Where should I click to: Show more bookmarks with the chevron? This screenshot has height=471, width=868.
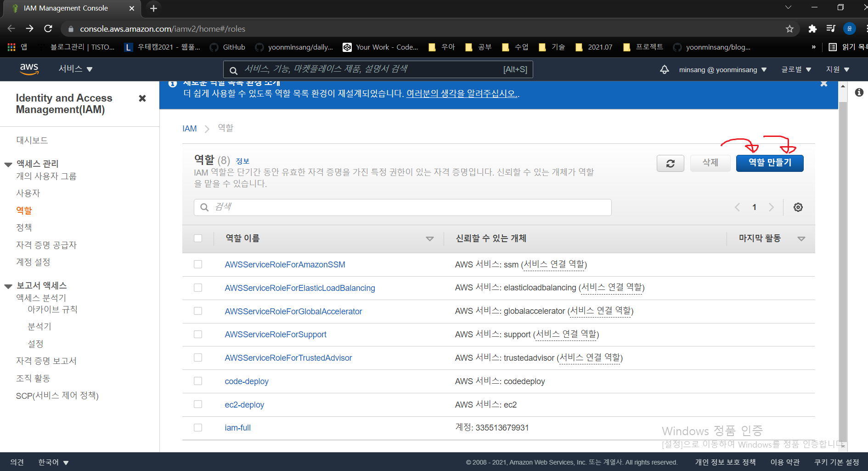click(814, 47)
